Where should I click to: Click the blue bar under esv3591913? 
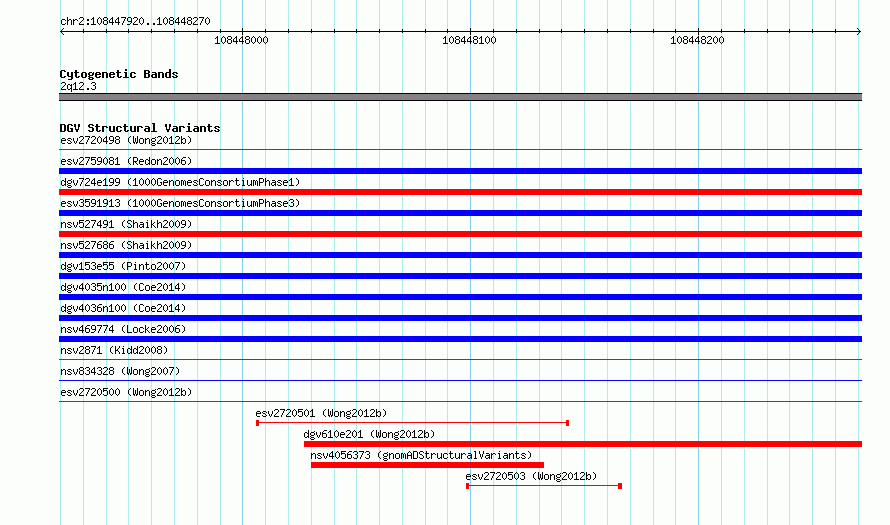(x=460, y=213)
